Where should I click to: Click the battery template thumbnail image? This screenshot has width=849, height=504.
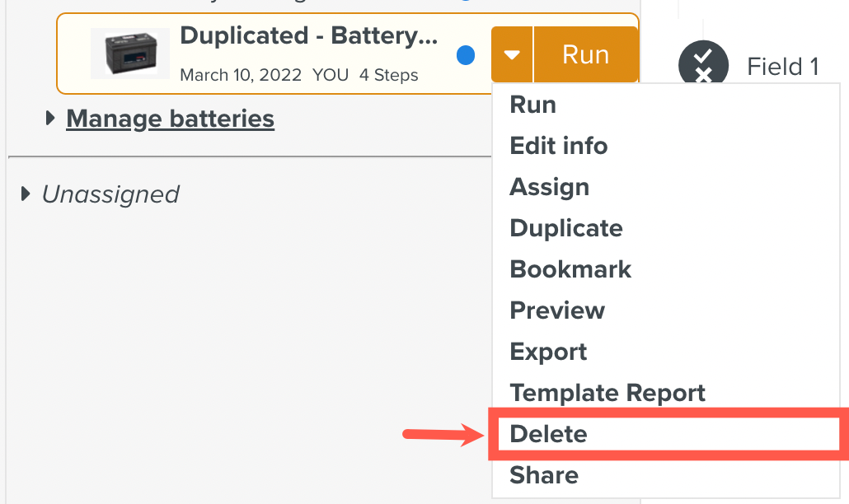pos(130,54)
